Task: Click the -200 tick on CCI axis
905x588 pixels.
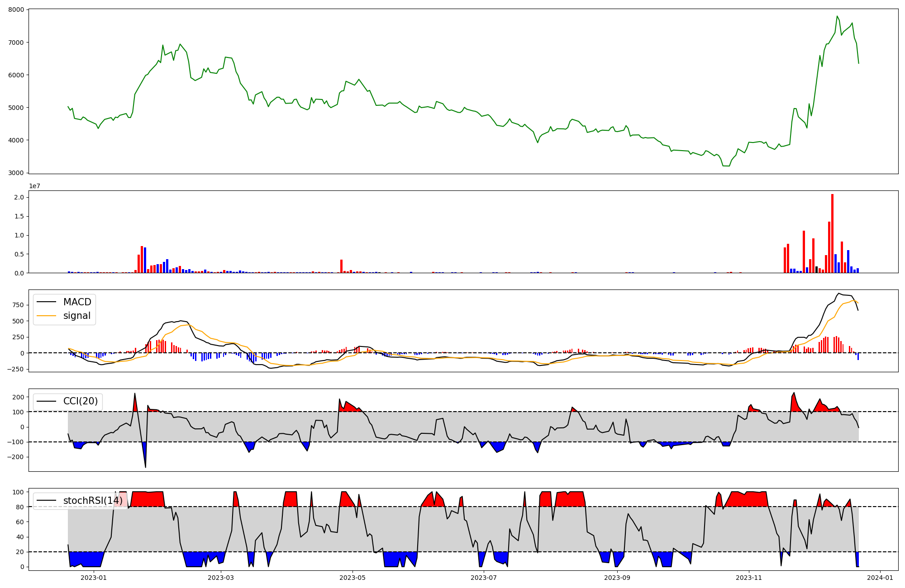Action: pyautogui.click(x=15, y=457)
